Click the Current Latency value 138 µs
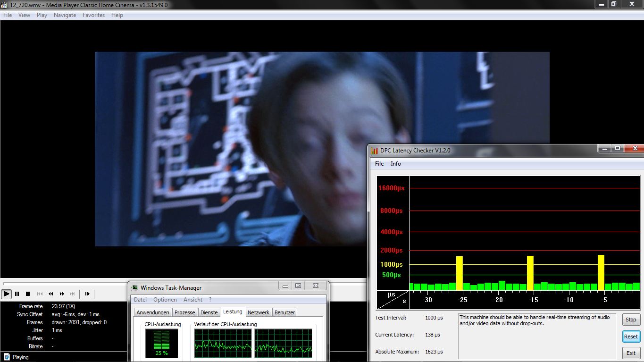Image resolution: width=644 pixels, height=362 pixels. click(433, 335)
